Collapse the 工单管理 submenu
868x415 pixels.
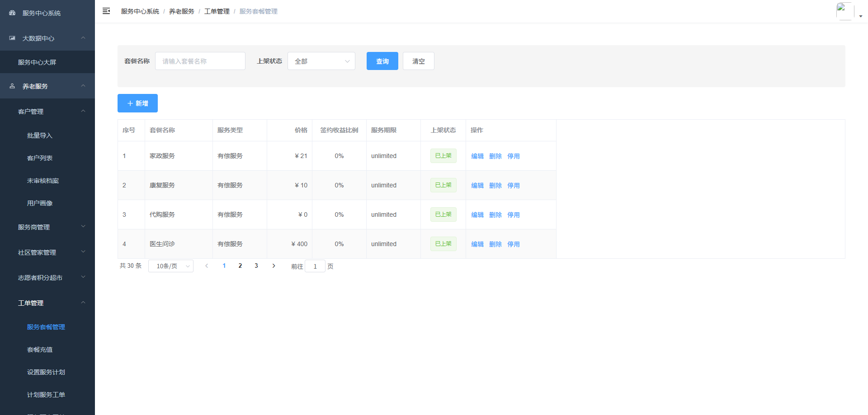pos(47,303)
